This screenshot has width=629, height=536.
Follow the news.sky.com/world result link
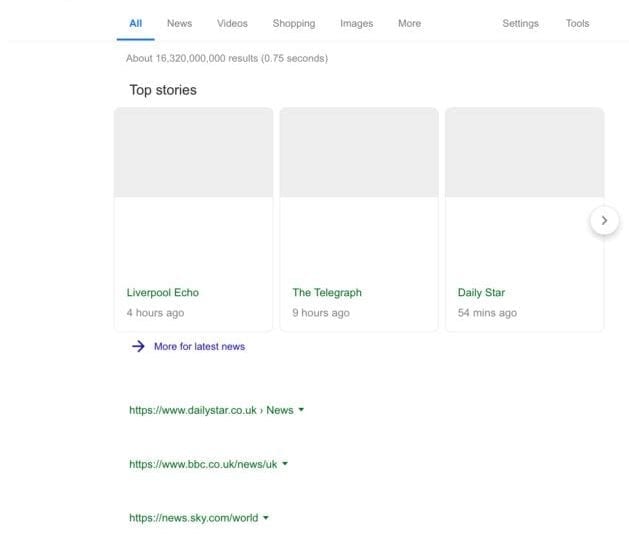[193, 518]
